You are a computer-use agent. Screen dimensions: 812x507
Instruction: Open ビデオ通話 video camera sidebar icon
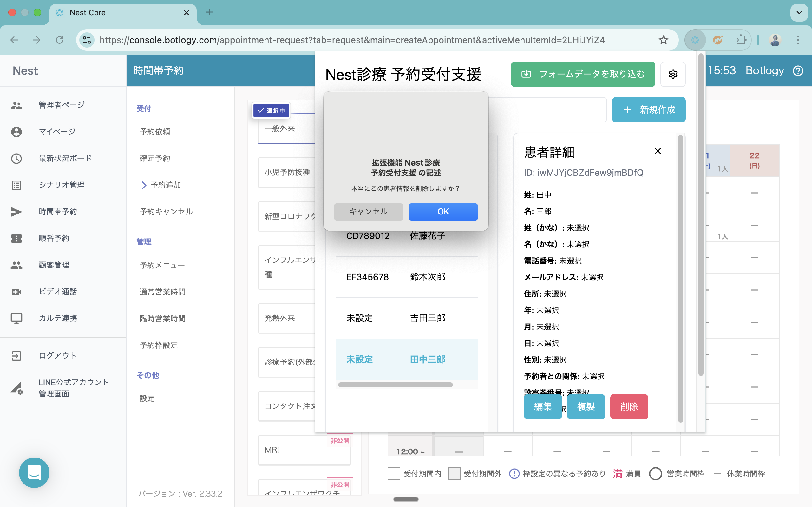point(16,292)
